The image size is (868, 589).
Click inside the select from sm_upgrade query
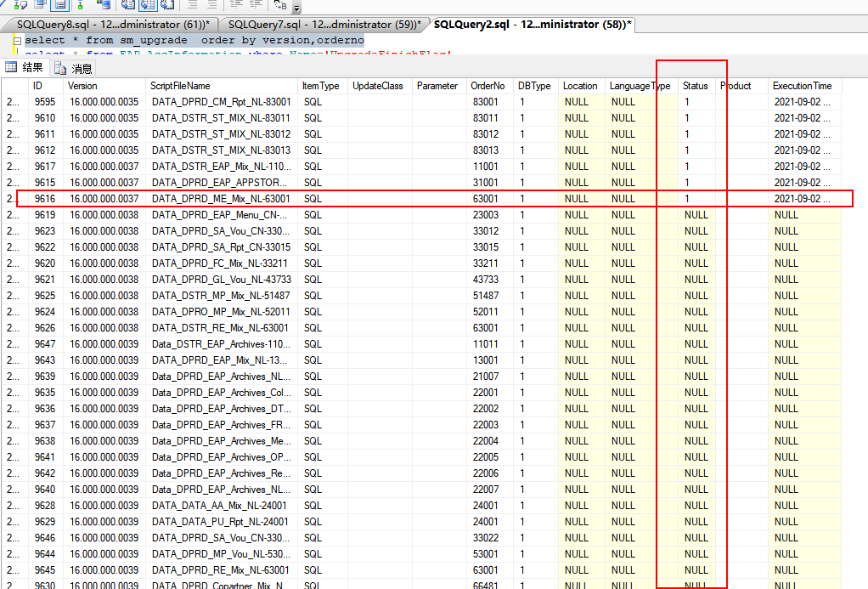coord(194,40)
